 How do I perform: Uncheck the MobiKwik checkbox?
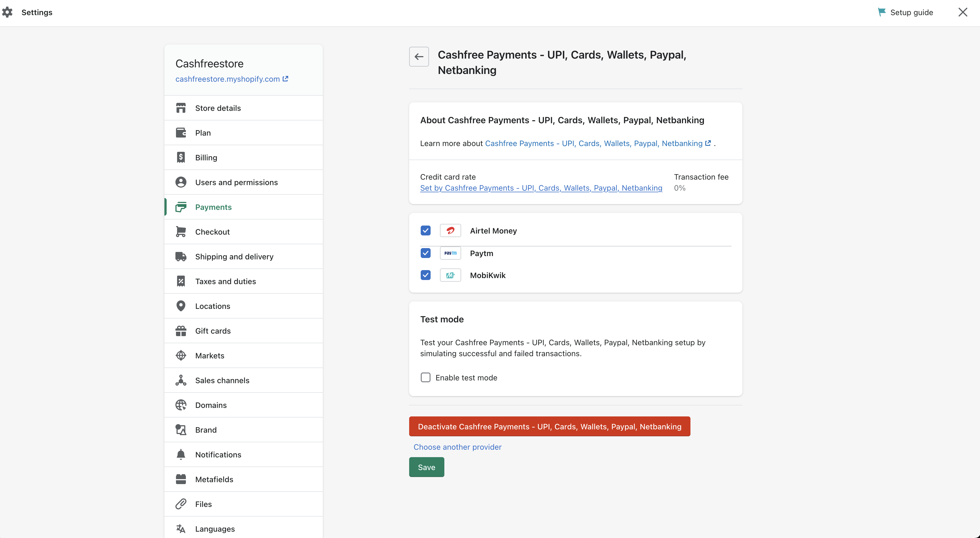426,275
